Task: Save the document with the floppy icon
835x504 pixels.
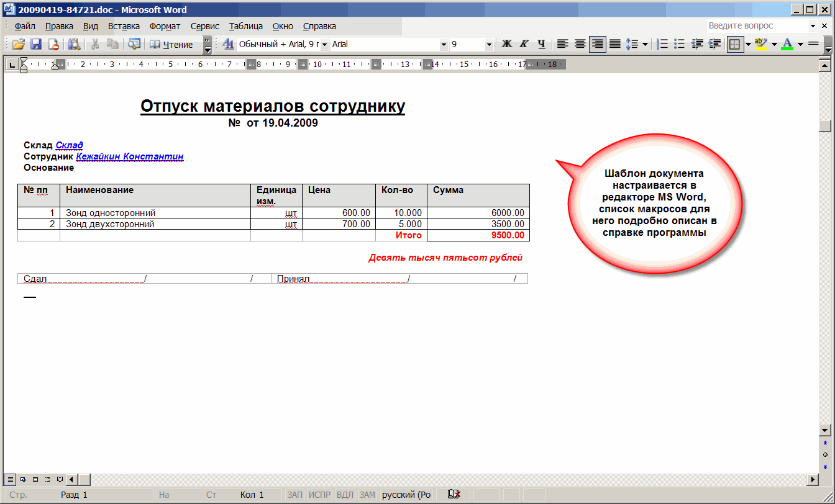Action: (36, 44)
